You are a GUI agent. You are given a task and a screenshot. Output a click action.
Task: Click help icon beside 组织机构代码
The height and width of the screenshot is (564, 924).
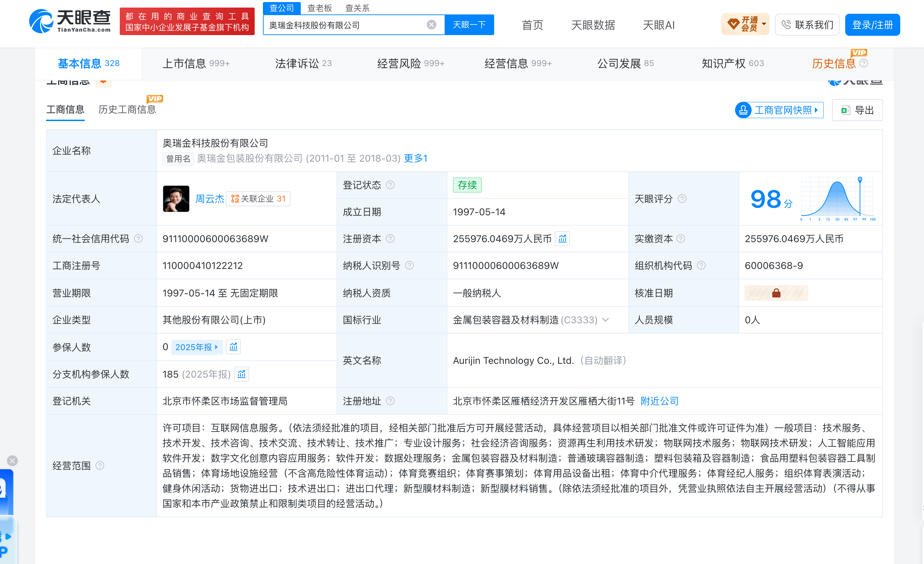[x=701, y=266]
